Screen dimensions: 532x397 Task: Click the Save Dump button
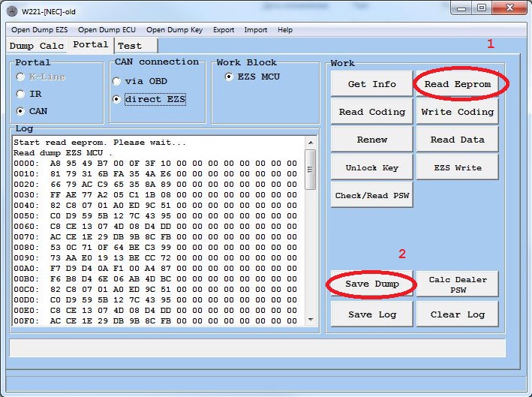coord(372,284)
